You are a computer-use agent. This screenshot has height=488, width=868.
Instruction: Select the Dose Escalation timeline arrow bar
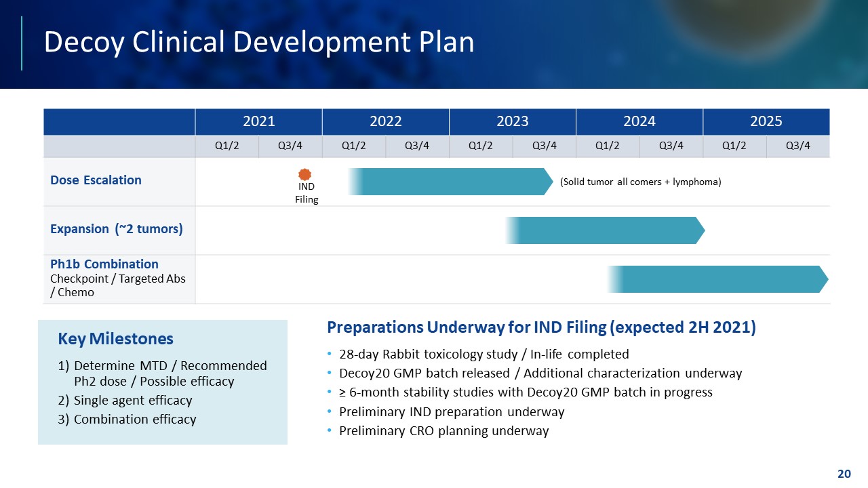click(x=450, y=182)
